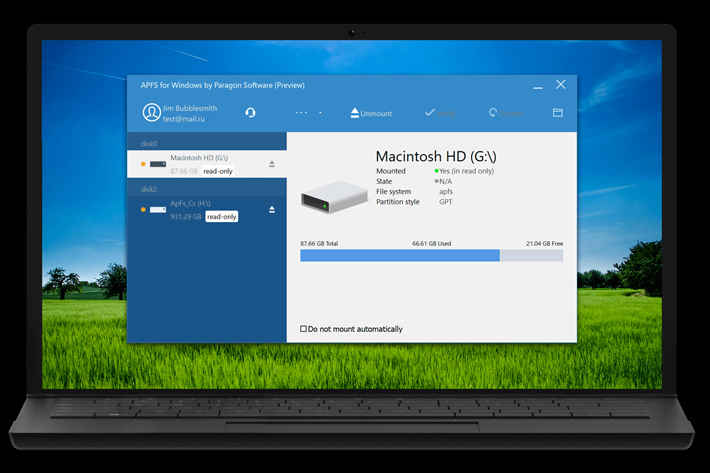Viewport: 710px width, 473px height.
Task: Open the support headset icon
Action: (x=250, y=113)
